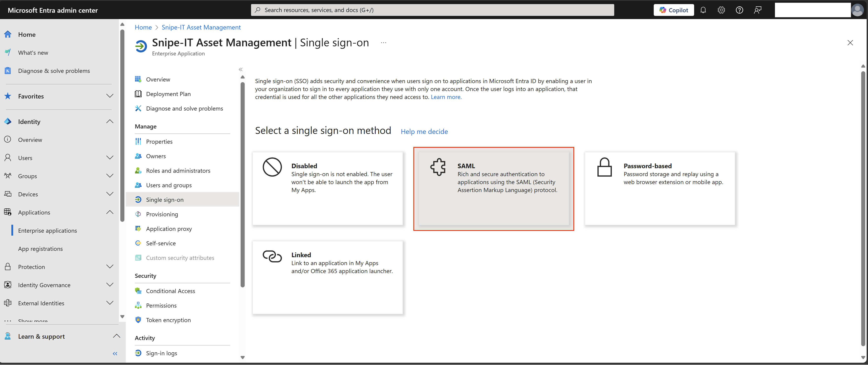Click the Help me decide link
Viewport: 868px width, 365px height.
tap(424, 132)
